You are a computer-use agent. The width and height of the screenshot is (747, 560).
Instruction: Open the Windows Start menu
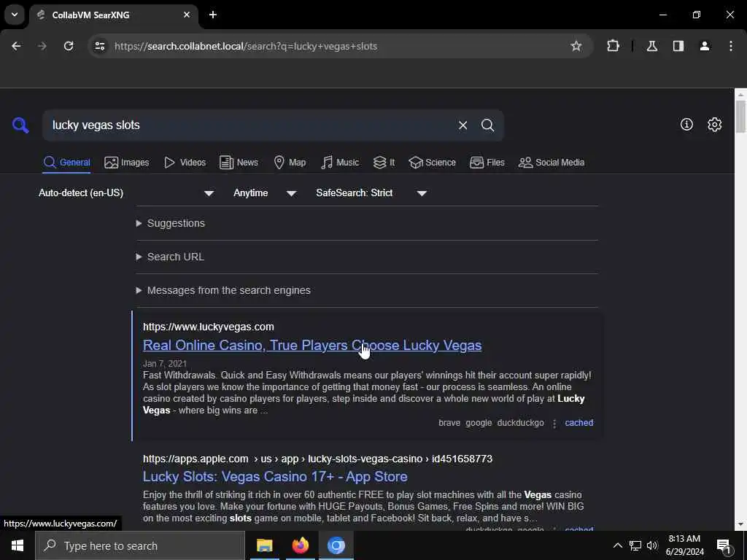[x=18, y=545]
